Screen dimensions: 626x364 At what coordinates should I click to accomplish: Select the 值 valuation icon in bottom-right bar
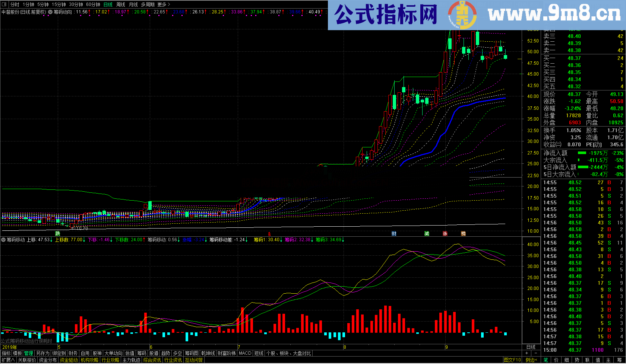click(x=598, y=360)
